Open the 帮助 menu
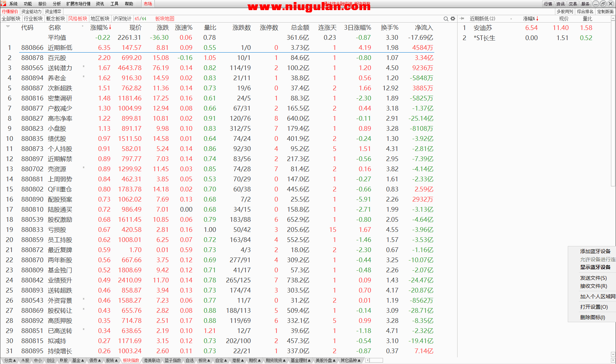This screenshot has width=616, height=364. tap(129, 4)
